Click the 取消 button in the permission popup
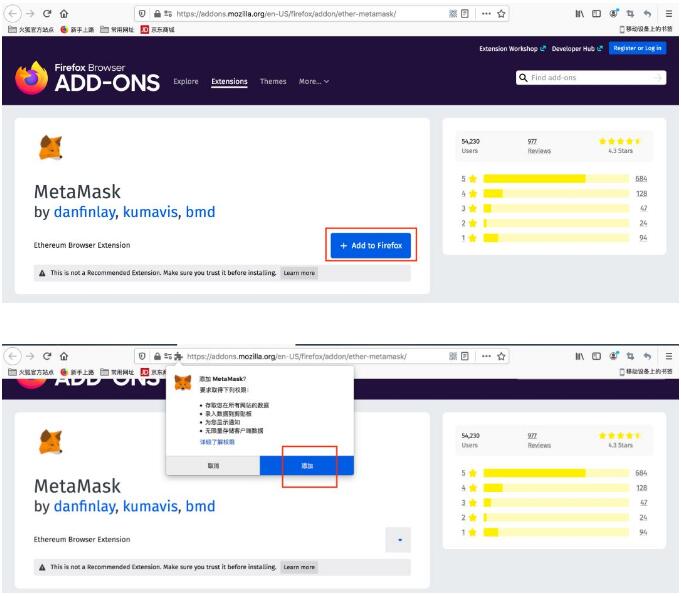 pos(213,466)
